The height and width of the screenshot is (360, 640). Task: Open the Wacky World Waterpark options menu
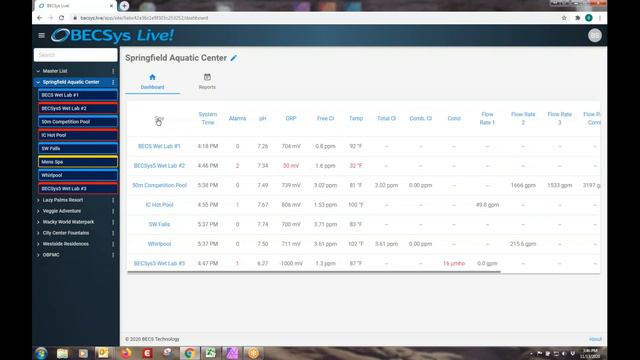(113, 222)
